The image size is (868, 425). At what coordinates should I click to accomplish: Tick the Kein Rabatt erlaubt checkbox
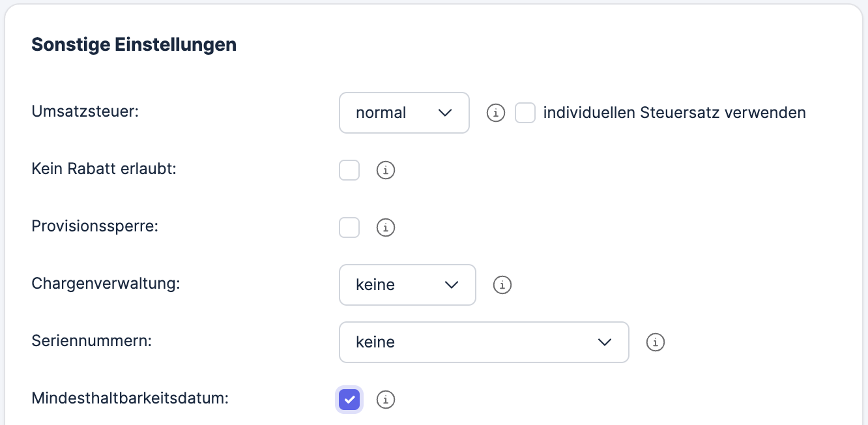pyautogui.click(x=349, y=171)
